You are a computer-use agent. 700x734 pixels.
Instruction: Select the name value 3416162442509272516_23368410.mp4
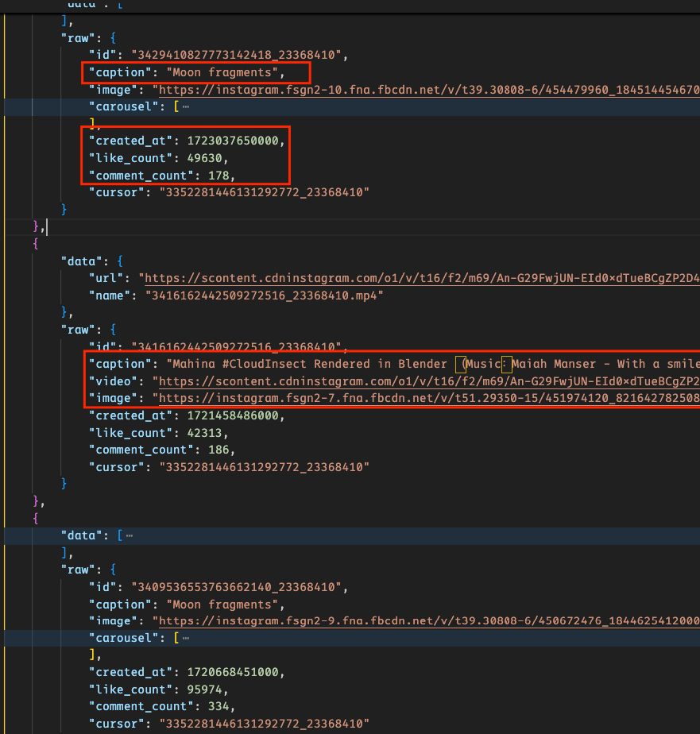pyautogui.click(x=264, y=296)
